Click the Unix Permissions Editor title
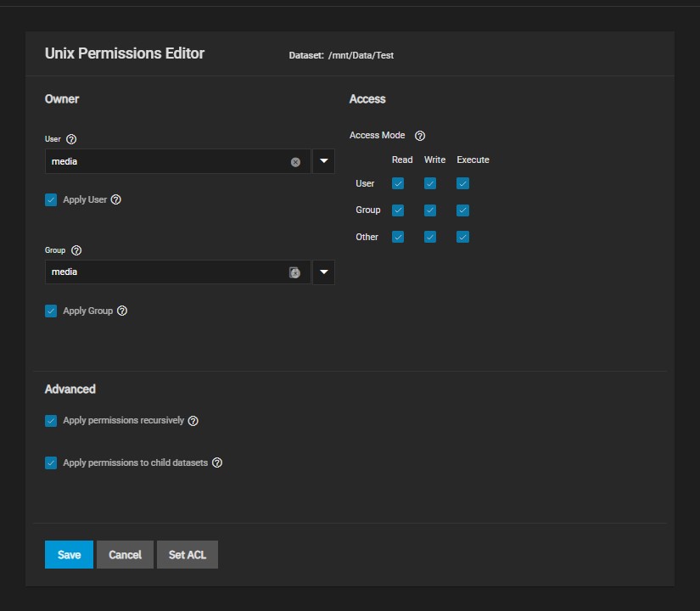 pos(125,53)
